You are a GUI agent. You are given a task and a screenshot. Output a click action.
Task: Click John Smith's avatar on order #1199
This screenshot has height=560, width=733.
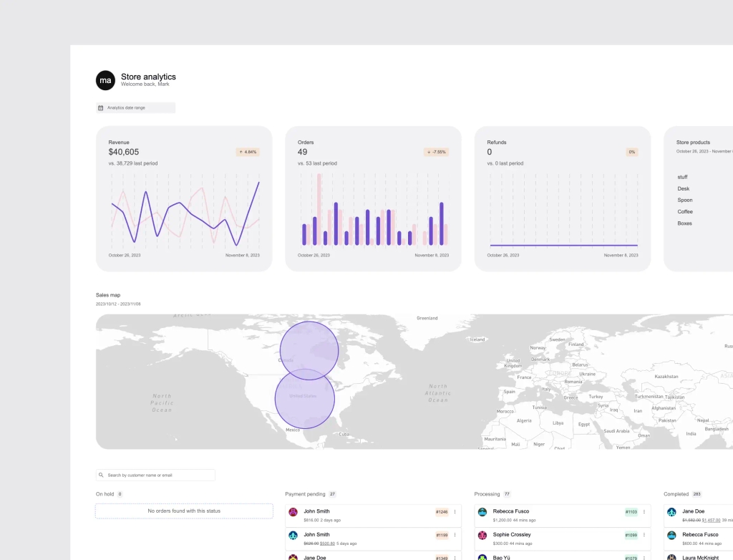pyautogui.click(x=293, y=535)
